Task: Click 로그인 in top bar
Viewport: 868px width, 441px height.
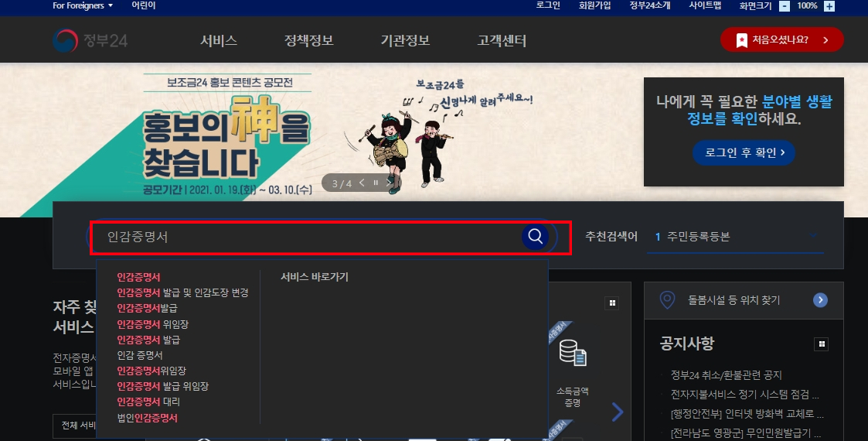Action: tap(548, 5)
